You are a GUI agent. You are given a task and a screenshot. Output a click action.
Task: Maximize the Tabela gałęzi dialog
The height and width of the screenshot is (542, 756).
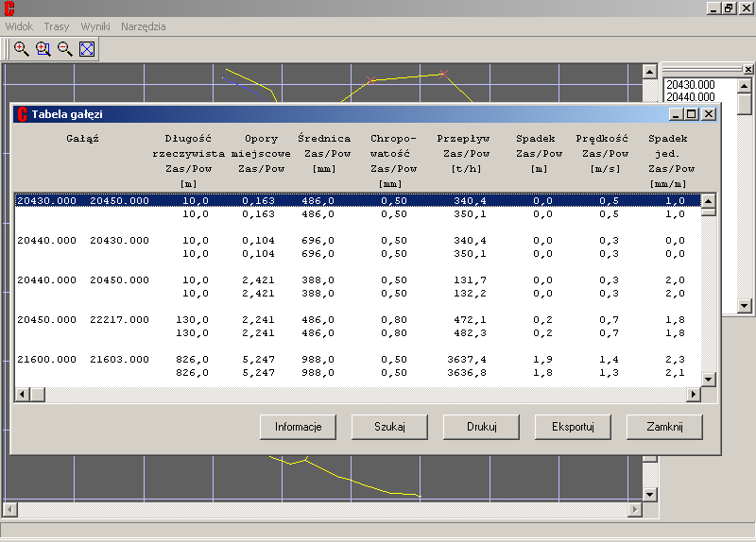(692, 114)
